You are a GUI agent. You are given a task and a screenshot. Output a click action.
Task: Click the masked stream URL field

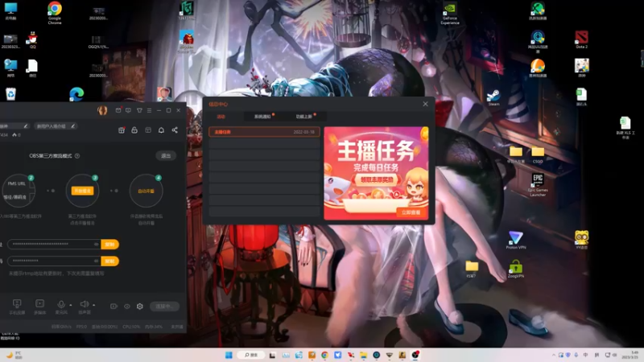tap(54, 245)
